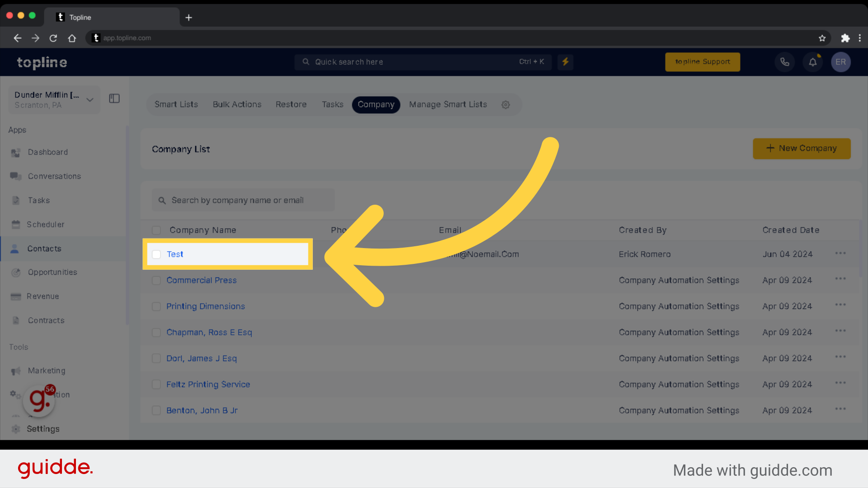The width and height of the screenshot is (868, 488).
Task: Open the Feltz Printing Service link
Action: tap(208, 385)
